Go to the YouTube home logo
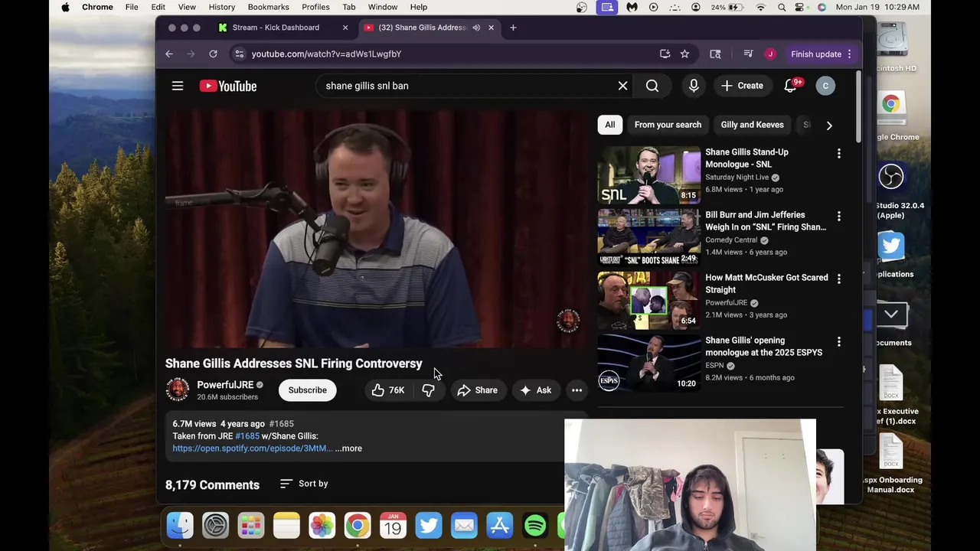This screenshot has height=551, width=980. 228,86
